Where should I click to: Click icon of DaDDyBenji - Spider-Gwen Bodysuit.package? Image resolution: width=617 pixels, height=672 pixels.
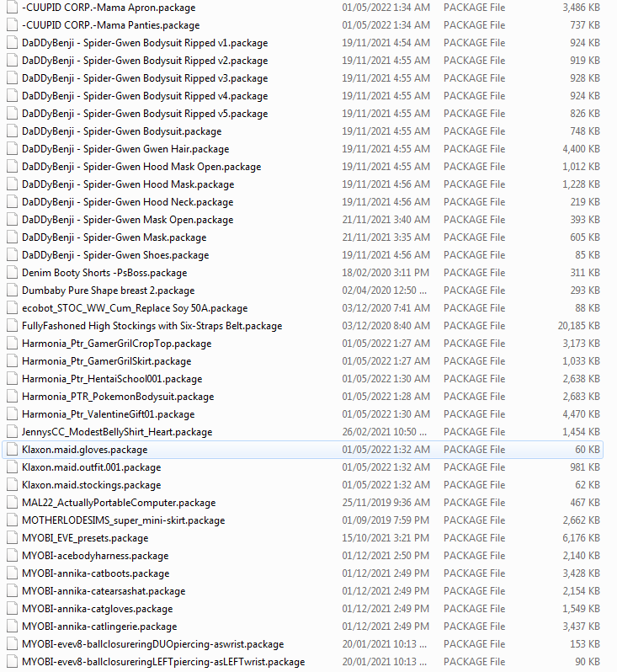12,131
